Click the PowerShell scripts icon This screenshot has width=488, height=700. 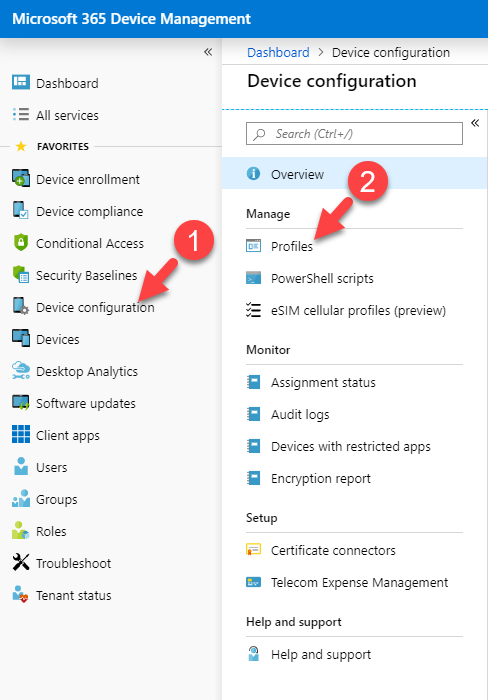pyautogui.click(x=254, y=278)
